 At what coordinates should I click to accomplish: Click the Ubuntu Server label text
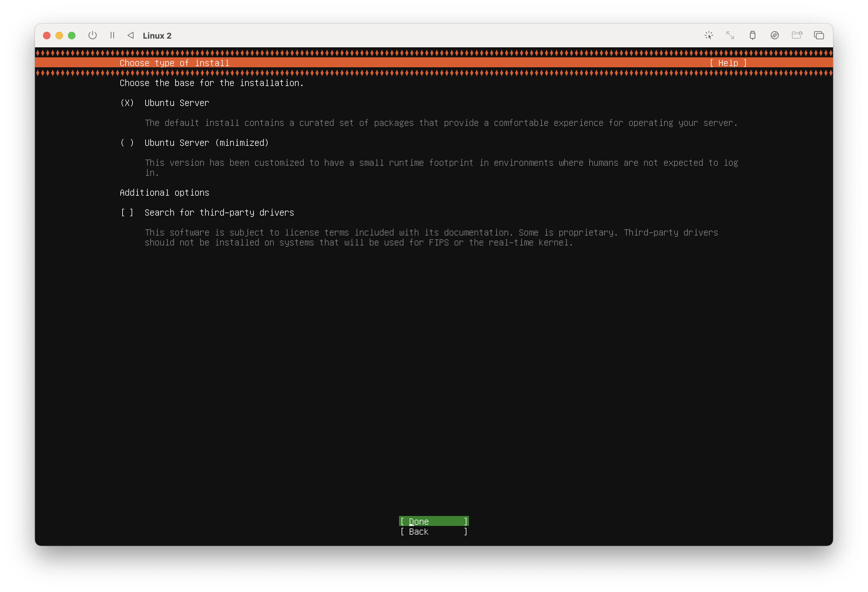[x=177, y=103]
